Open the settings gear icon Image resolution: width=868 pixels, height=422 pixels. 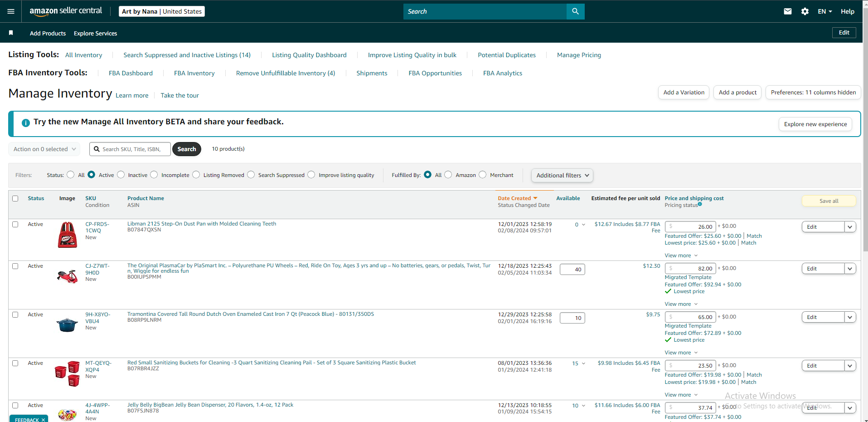pos(805,11)
